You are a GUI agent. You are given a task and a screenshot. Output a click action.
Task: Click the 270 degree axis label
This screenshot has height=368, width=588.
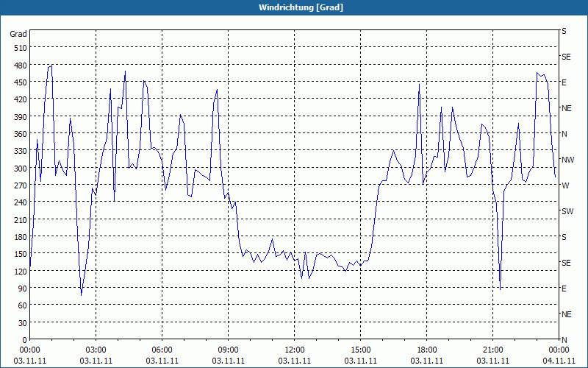[x=21, y=185]
